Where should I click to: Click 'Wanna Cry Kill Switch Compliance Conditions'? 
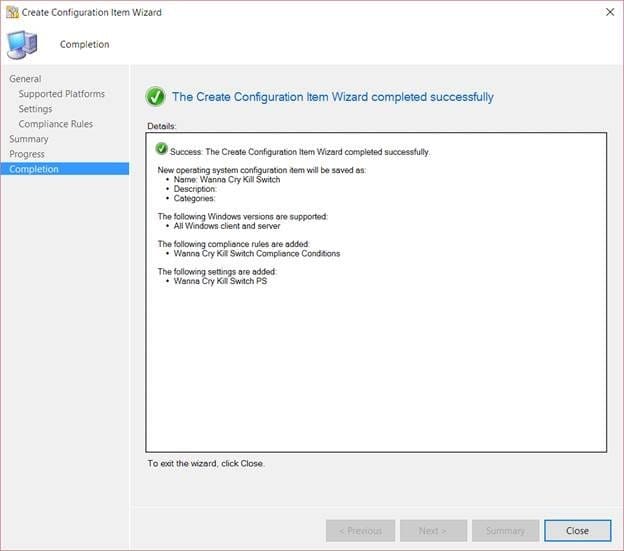(257, 253)
